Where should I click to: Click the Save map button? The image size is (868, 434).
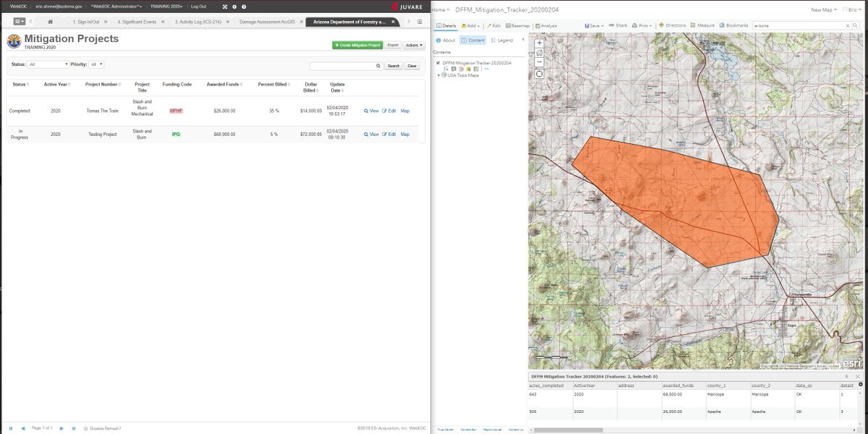tap(594, 25)
